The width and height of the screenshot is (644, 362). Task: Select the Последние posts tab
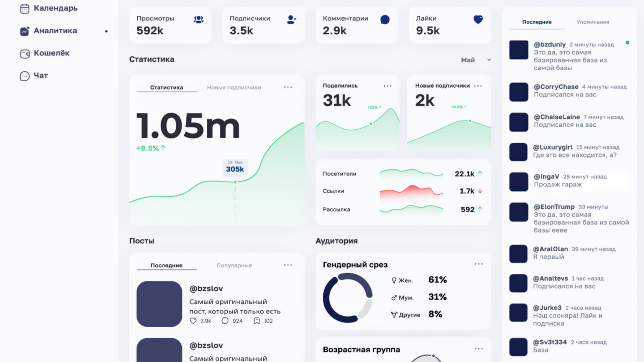166,265
